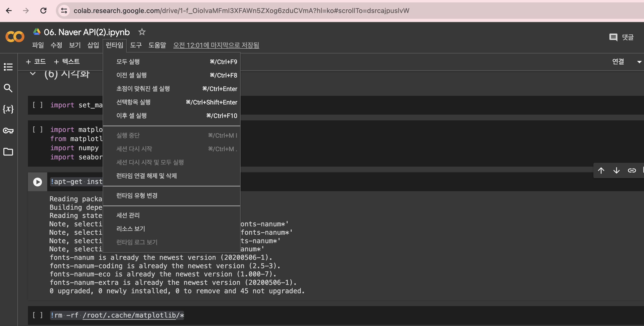Click the search magnifier icon in sidebar
644x326 pixels.
point(8,88)
